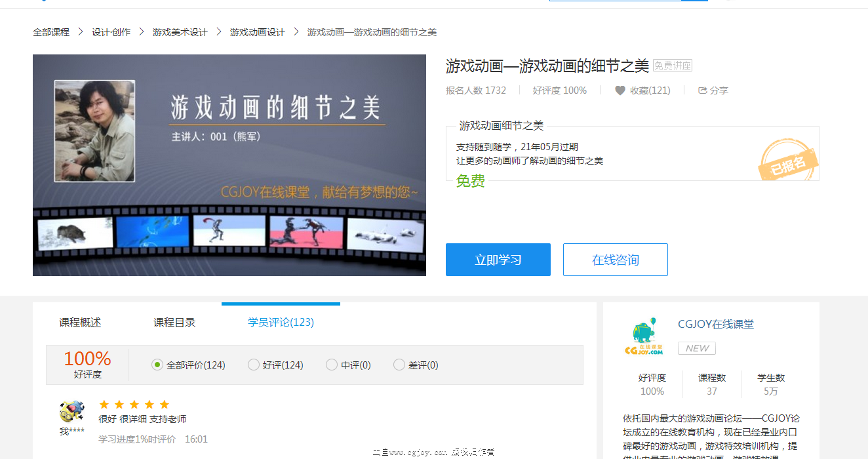Click the 已报名 enrolled stamp badge
This screenshot has width=868, height=459.
point(788,163)
